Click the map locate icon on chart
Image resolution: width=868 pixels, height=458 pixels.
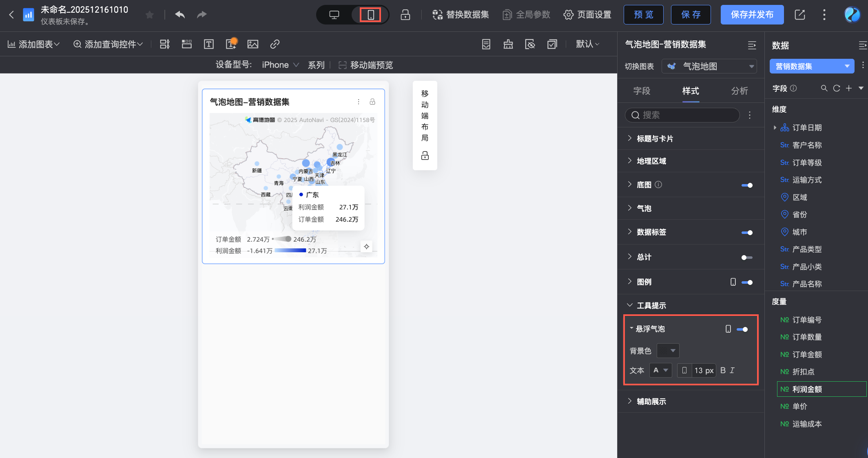click(x=366, y=247)
